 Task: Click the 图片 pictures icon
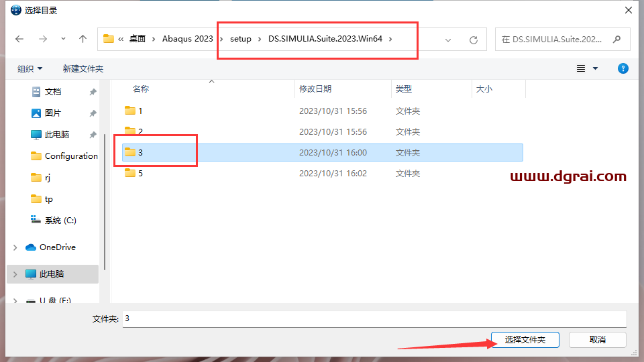click(x=36, y=113)
